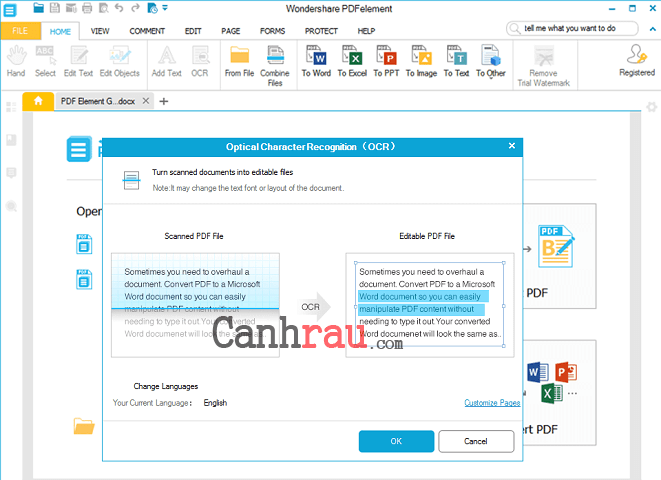
Task: Click Remove Trial Watermark
Action: pos(543,66)
